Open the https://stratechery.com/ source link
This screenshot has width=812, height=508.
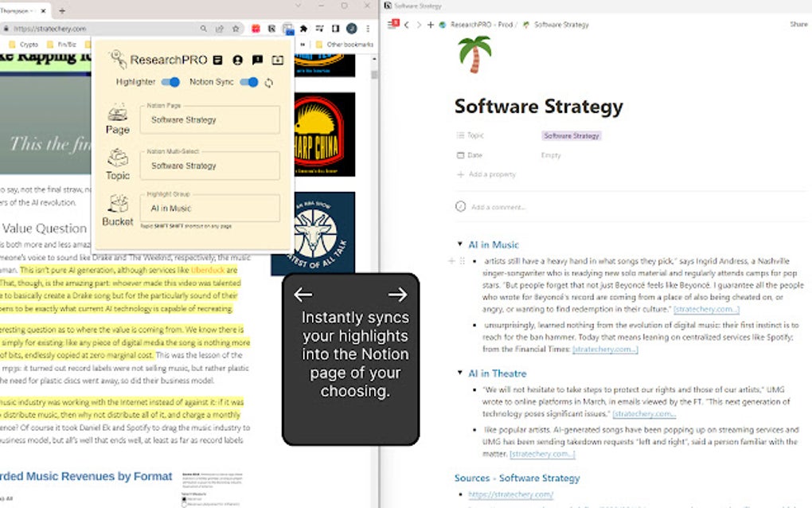point(510,494)
